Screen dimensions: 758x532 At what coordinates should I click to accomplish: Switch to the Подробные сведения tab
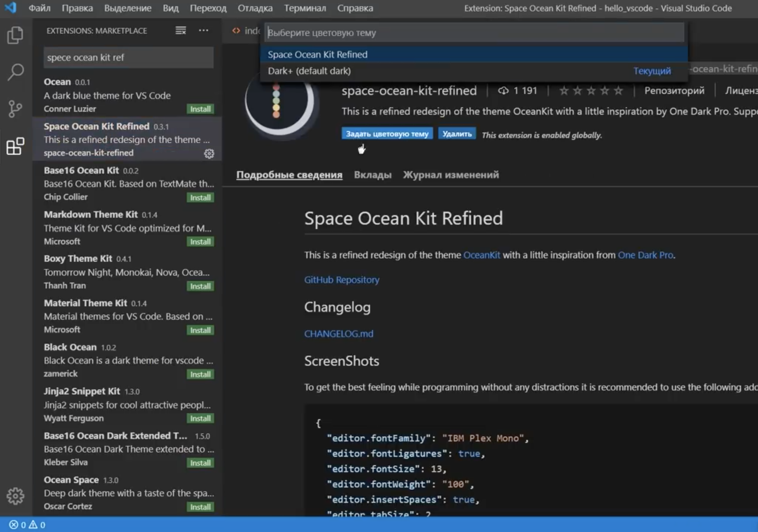289,175
